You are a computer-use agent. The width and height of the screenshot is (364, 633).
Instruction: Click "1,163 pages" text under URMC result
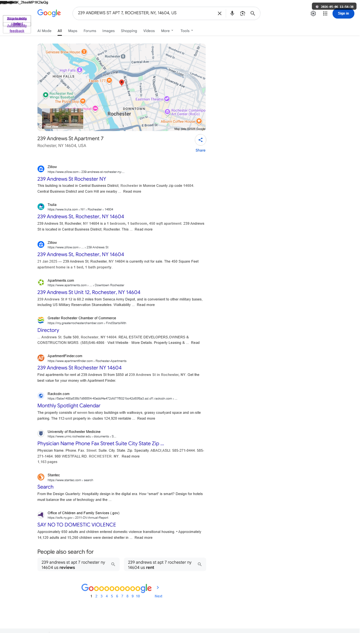(47, 462)
